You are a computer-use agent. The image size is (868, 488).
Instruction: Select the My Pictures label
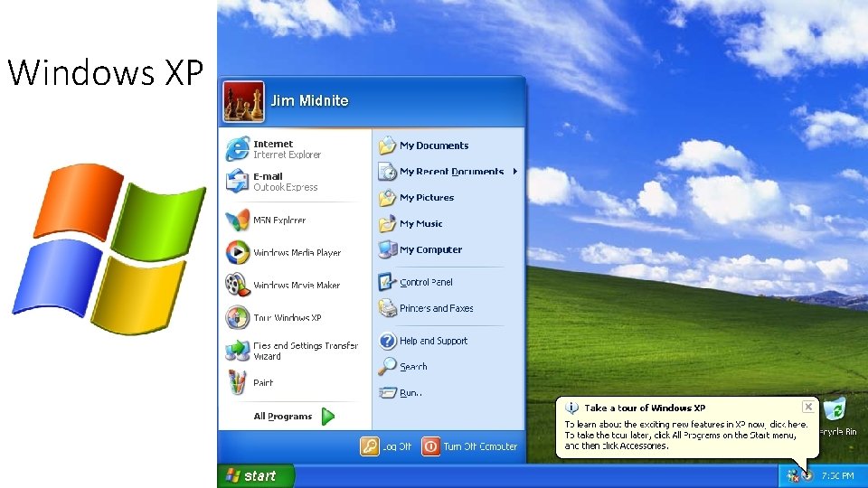click(x=427, y=198)
